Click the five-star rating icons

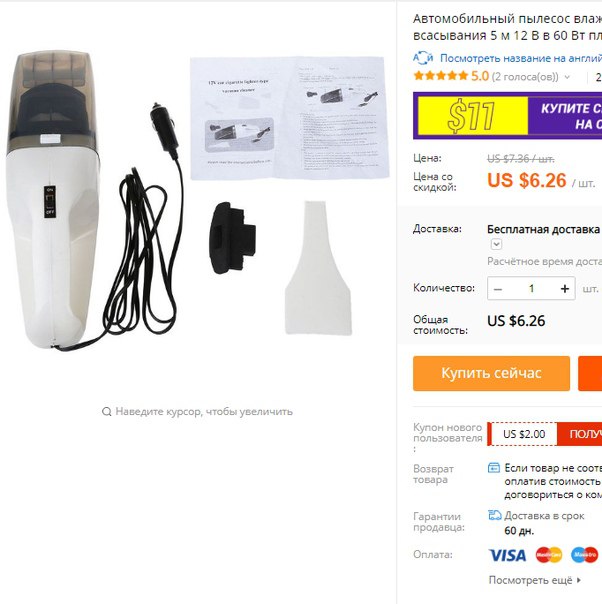(x=441, y=76)
